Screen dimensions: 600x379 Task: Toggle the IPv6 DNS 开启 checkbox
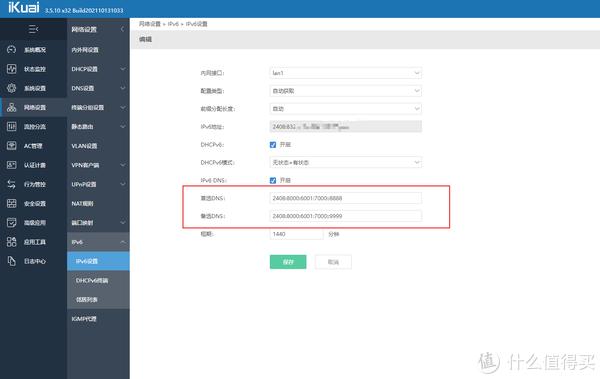point(273,180)
